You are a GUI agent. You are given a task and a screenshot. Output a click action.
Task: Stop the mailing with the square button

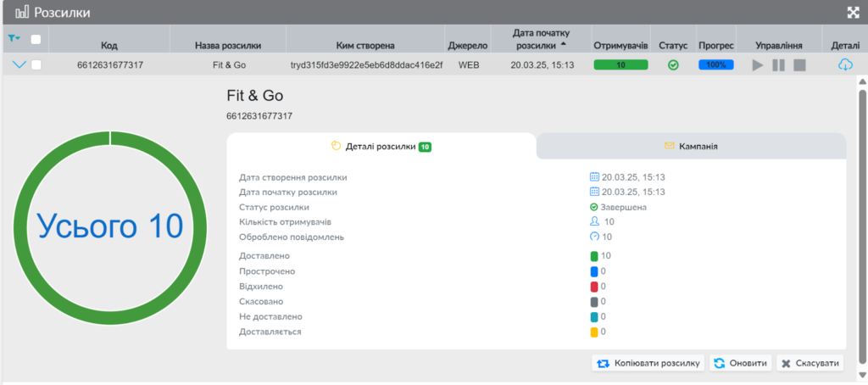point(799,65)
